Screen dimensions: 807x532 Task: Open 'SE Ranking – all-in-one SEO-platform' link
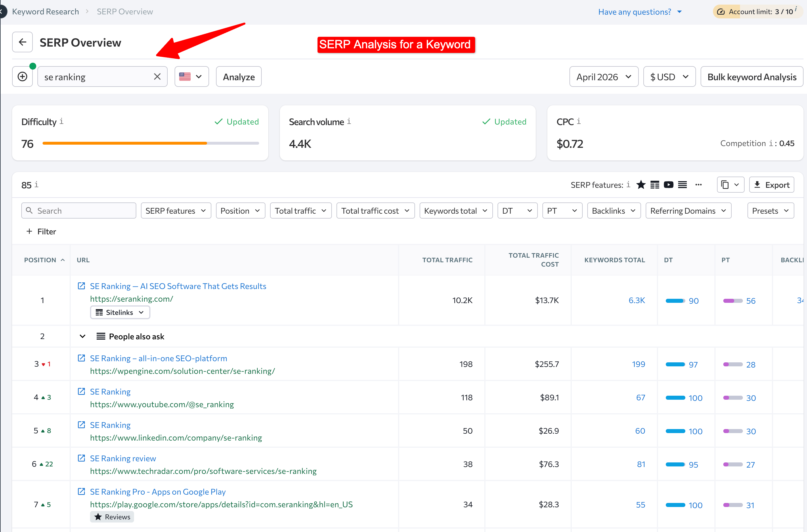tap(158, 358)
